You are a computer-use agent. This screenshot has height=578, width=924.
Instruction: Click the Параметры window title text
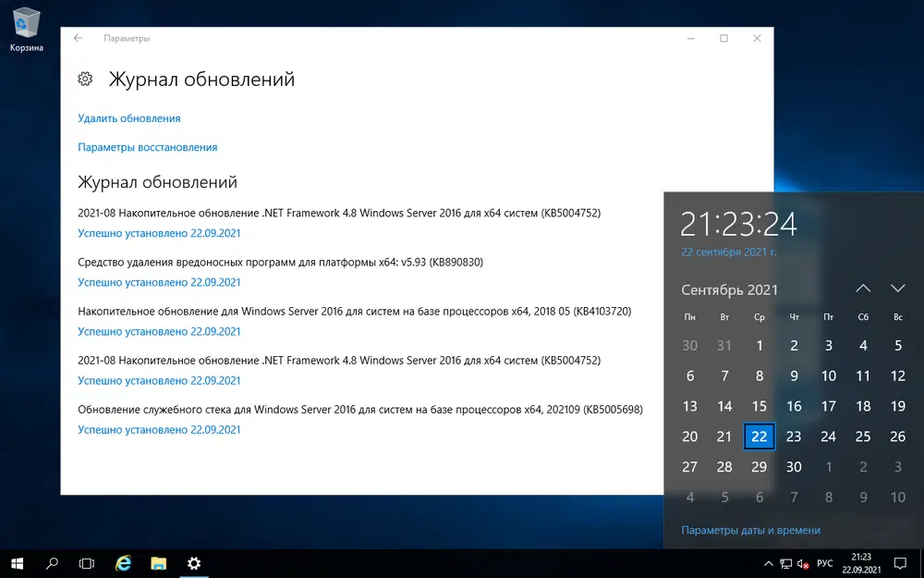[x=127, y=38]
